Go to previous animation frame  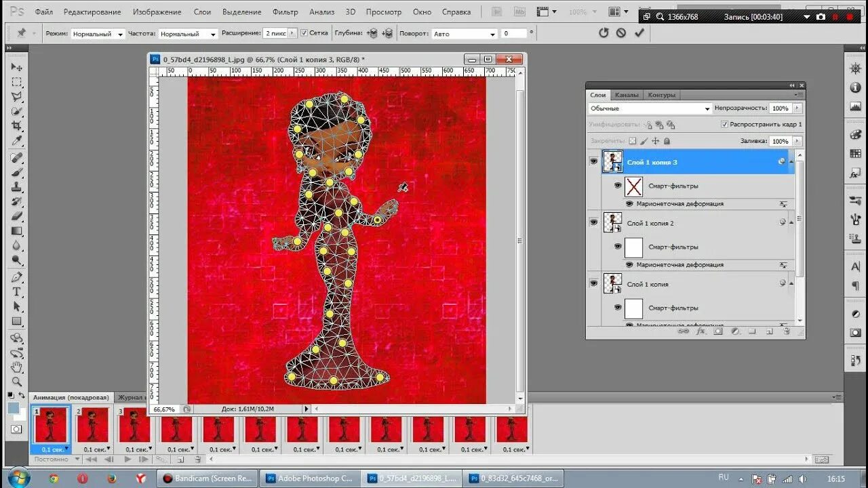coord(108,460)
